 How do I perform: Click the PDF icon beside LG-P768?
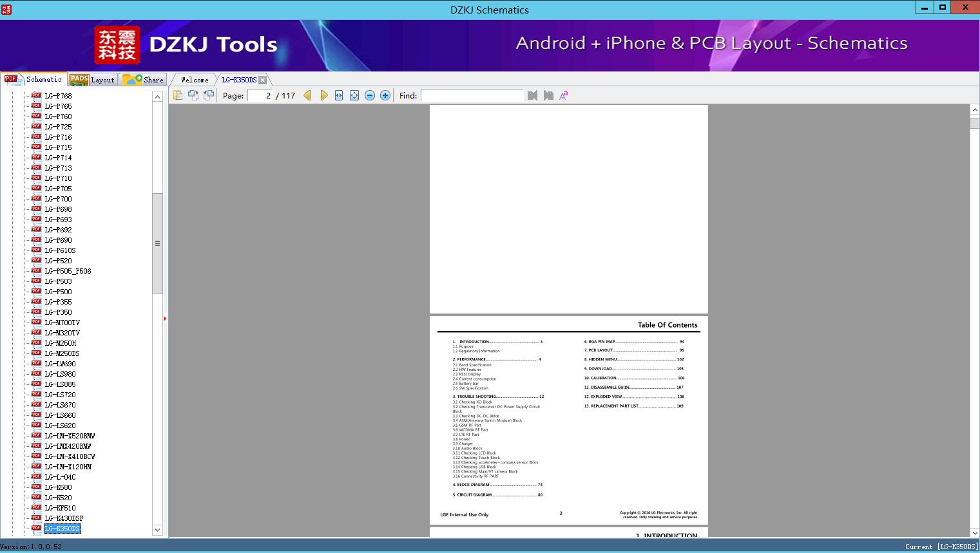click(36, 95)
